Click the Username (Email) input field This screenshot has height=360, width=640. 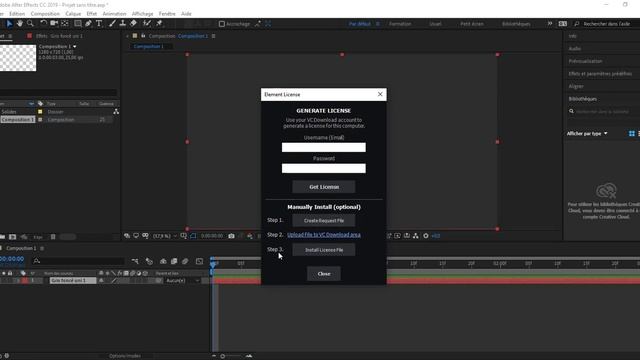324,147
